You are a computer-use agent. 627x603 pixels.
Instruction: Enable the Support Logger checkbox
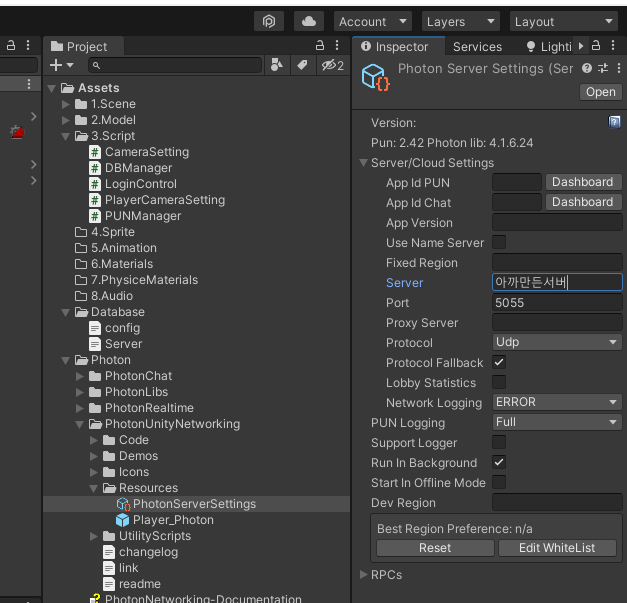coord(499,442)
